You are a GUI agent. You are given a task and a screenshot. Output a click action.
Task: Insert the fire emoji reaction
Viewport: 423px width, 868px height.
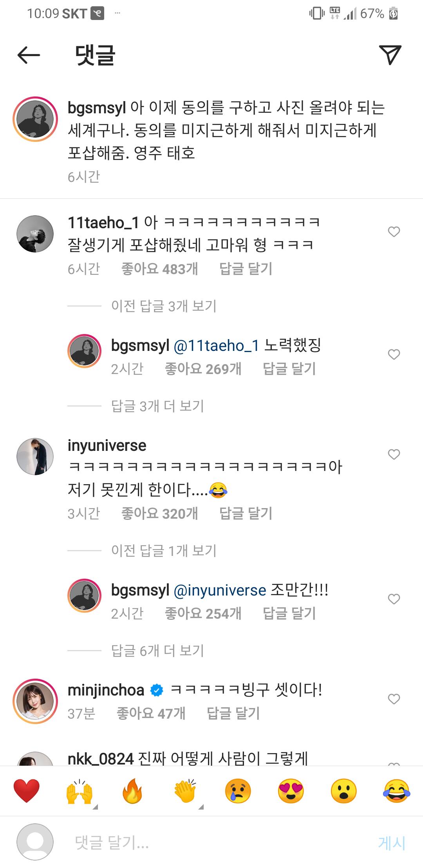point(132,791)
